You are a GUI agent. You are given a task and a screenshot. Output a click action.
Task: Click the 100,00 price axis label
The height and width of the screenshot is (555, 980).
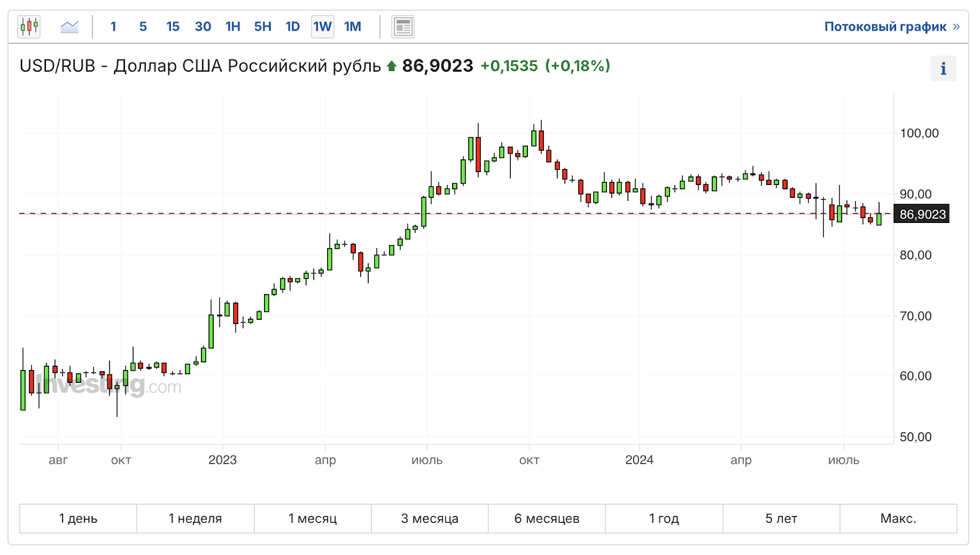[x=919, y=134]
